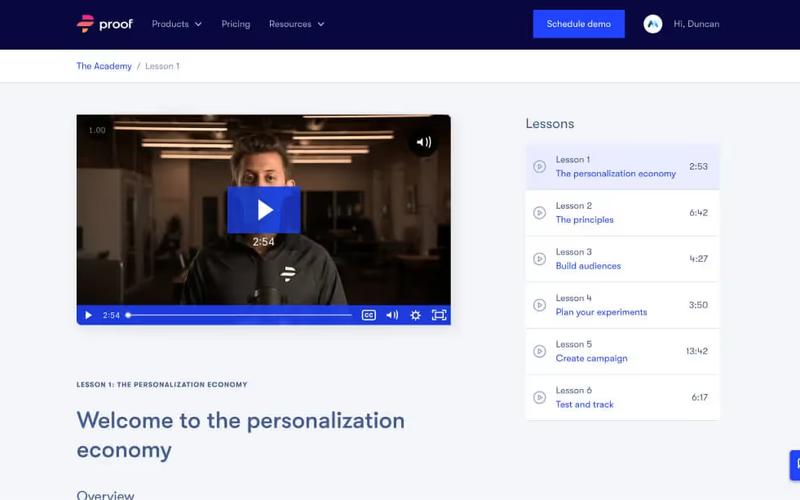This screenshot has height=500, width=800.
Task: Open the chat widget at right edge
Action: point(795,465)
